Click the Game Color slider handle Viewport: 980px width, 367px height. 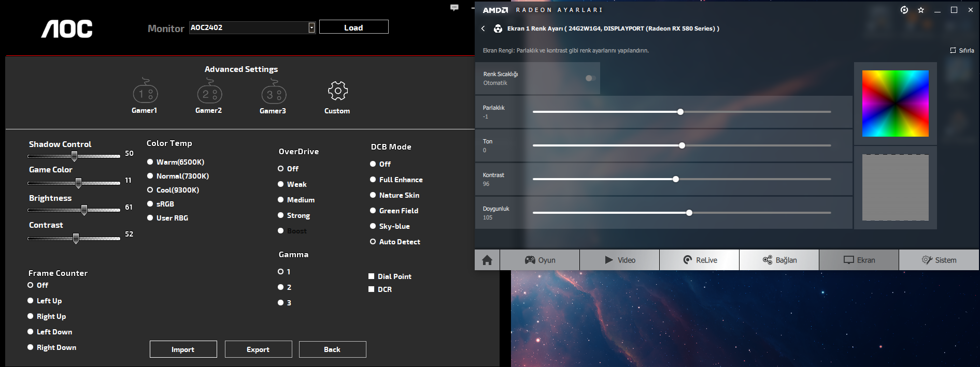[79, 183]
